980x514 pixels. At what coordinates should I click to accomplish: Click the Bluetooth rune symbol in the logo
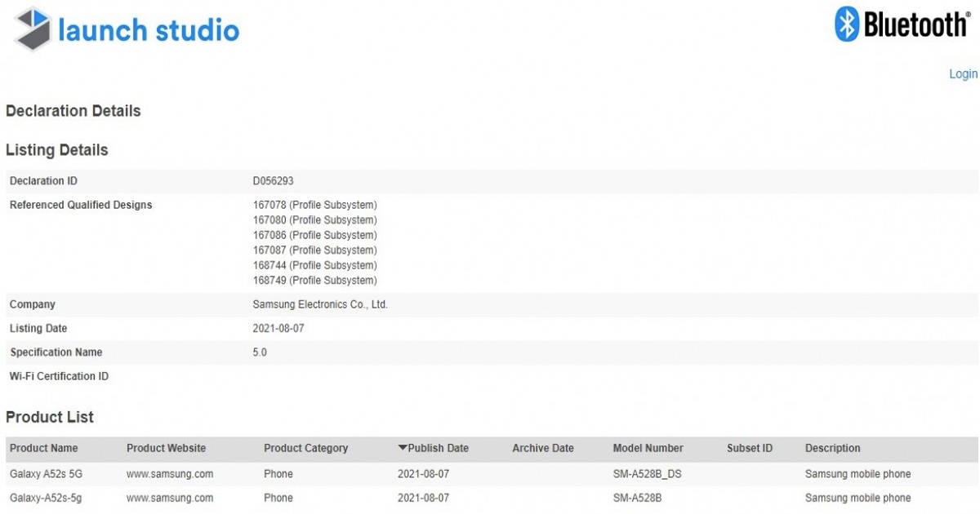click(x=845, y=25)
